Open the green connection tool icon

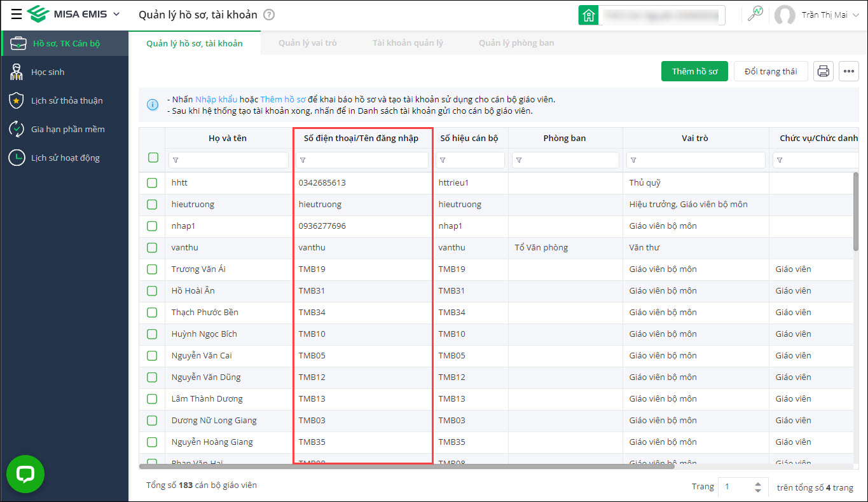point(755,14)
